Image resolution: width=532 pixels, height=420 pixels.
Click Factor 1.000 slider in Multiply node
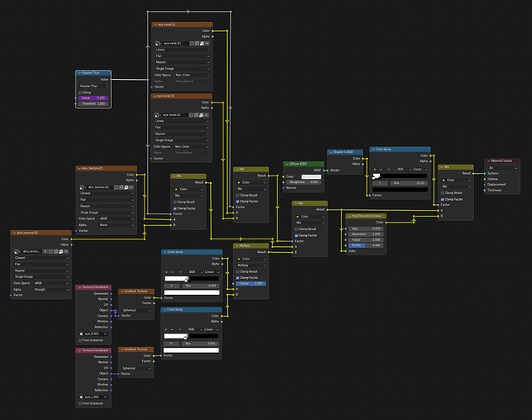[250, 283]
